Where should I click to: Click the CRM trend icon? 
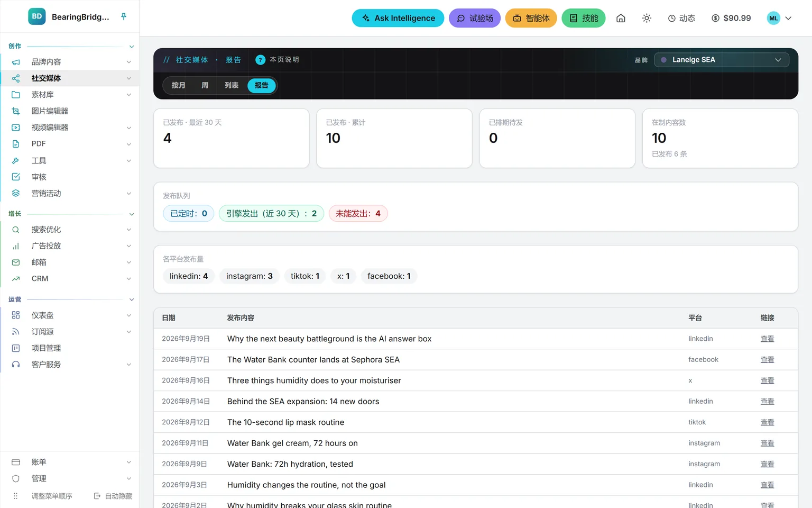coord(16,279)
